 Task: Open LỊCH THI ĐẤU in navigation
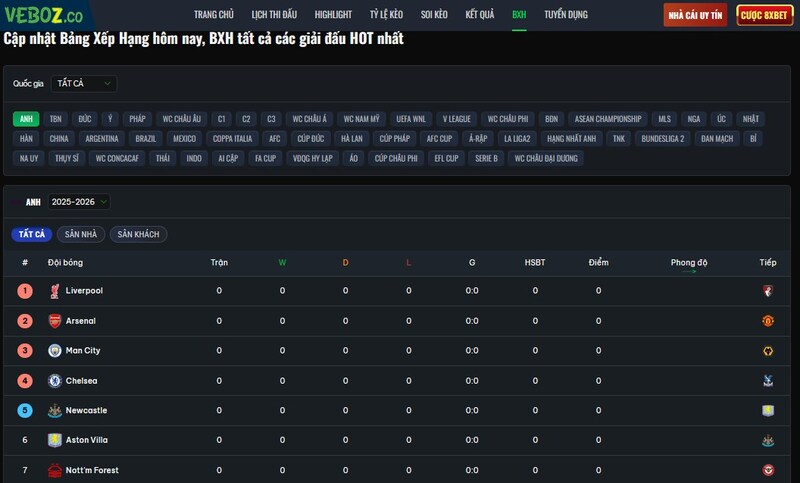(x=274, y=15)
